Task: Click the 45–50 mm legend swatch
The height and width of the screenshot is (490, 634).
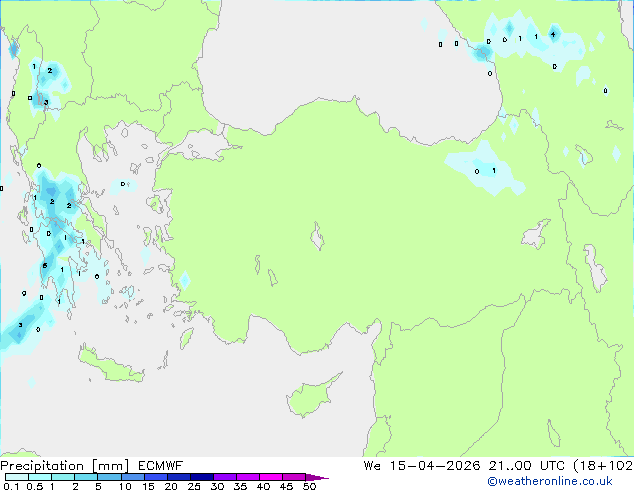Action: (294, 477)
